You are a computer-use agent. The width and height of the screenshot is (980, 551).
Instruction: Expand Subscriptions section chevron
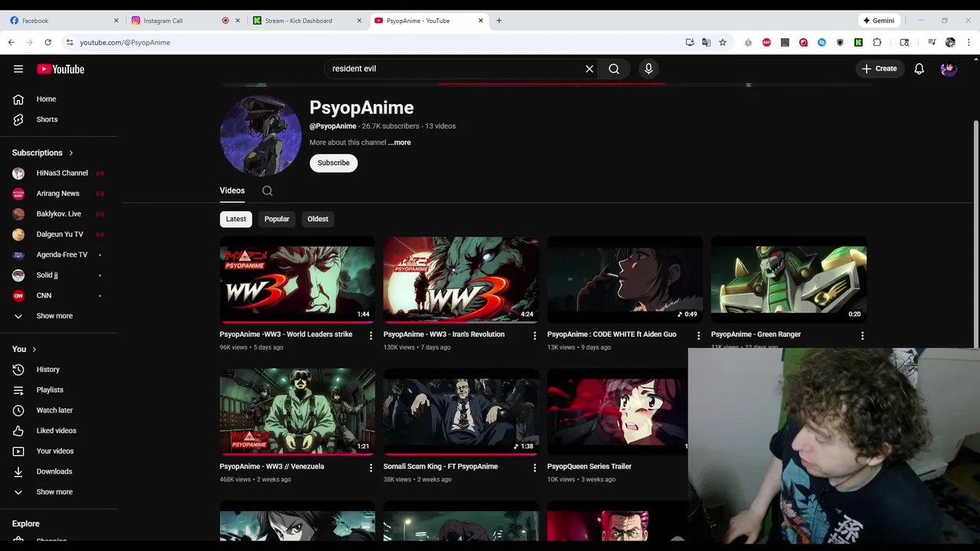click(71, 153)
